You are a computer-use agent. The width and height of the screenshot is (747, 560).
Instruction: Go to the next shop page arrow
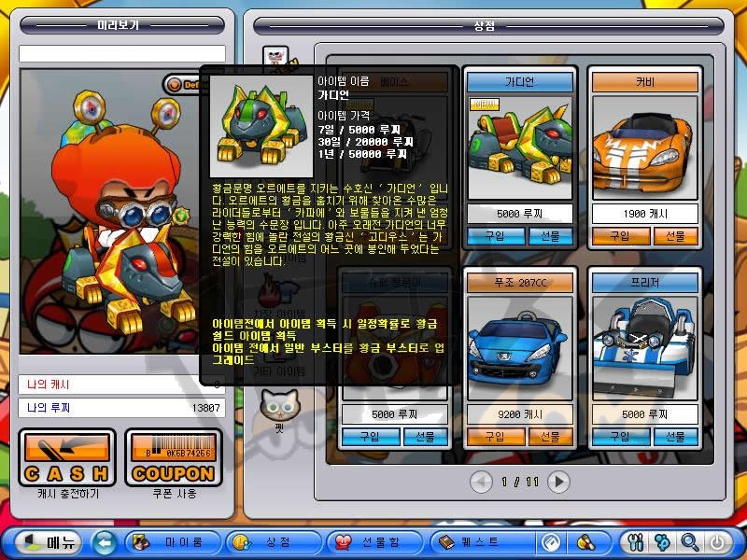coord(558,482)
